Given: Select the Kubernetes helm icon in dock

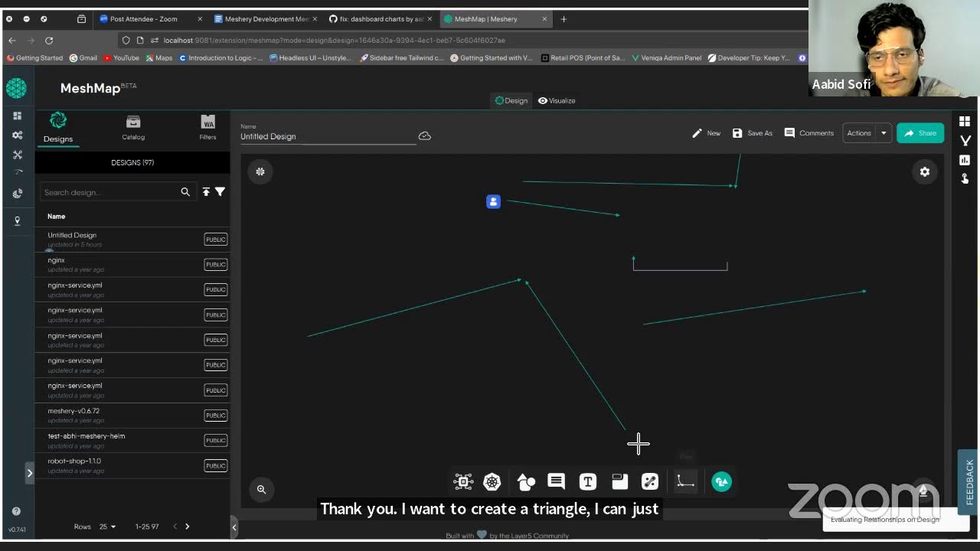Looking at the screenshot, I should click(x=492, y=481).
